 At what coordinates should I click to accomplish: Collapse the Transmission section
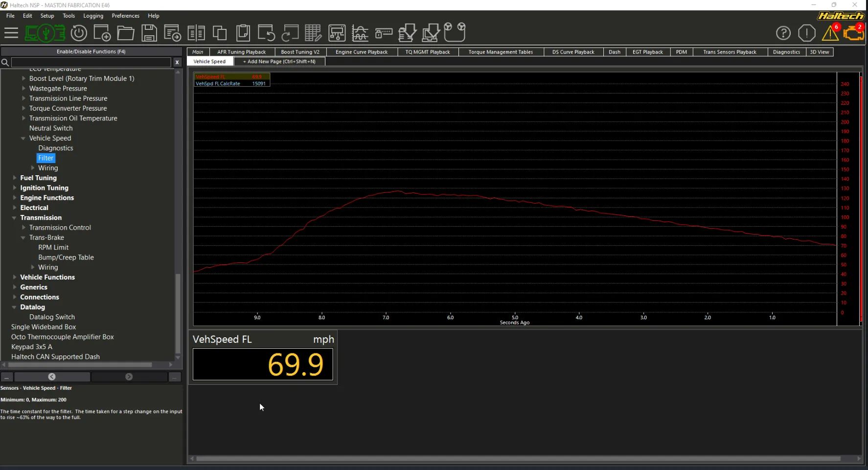pyautogui.click(x=14, y=217)
